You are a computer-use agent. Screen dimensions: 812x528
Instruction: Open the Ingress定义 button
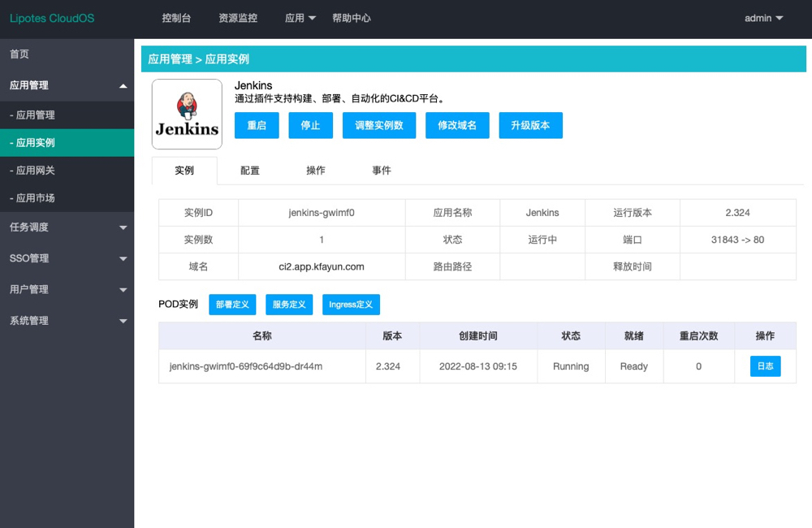[351, 305]
